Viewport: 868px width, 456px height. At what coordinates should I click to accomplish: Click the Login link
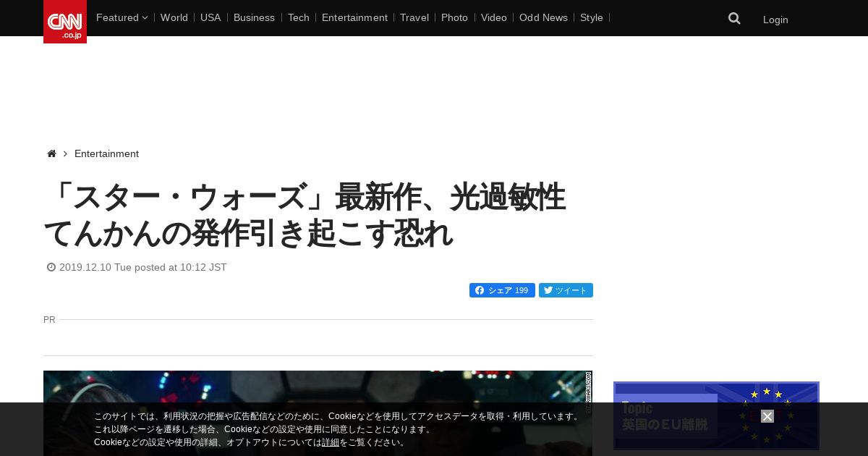(x=775, y=20)
